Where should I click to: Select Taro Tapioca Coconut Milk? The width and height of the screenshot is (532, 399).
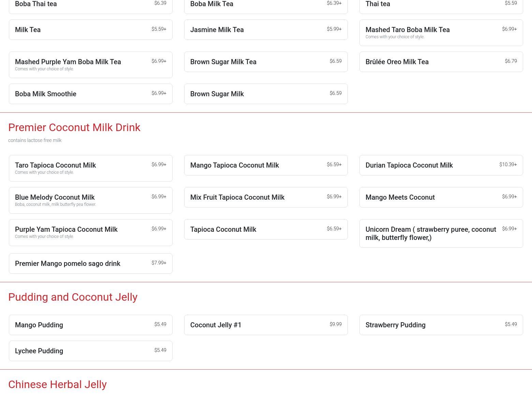pos(90,168)
